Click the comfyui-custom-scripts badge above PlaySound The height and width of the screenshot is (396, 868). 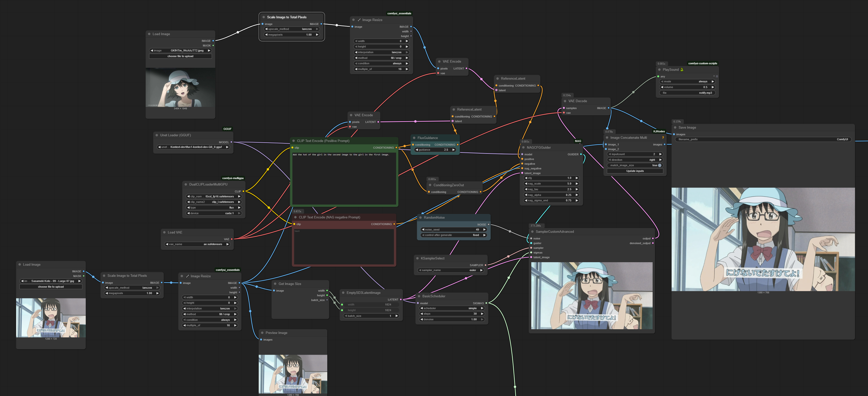point(703,63)
